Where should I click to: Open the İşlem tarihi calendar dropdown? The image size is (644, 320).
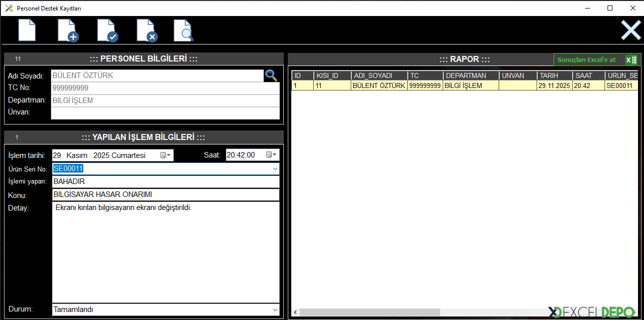pyautogui.click(x=166, y=155)
